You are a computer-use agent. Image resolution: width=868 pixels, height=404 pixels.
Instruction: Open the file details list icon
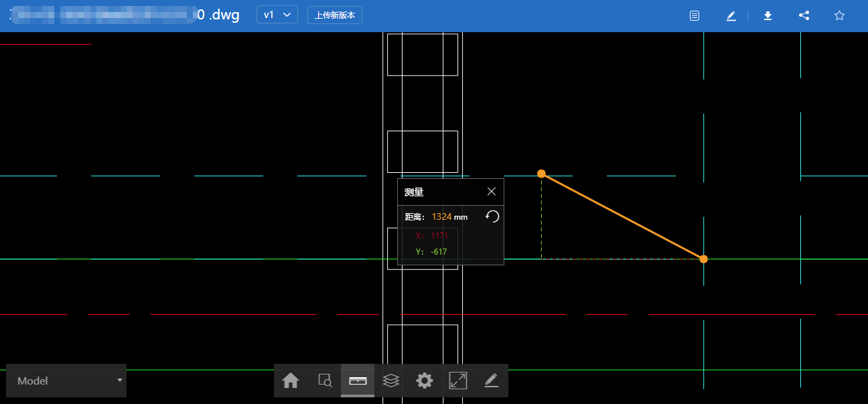(x=695, y=15)
